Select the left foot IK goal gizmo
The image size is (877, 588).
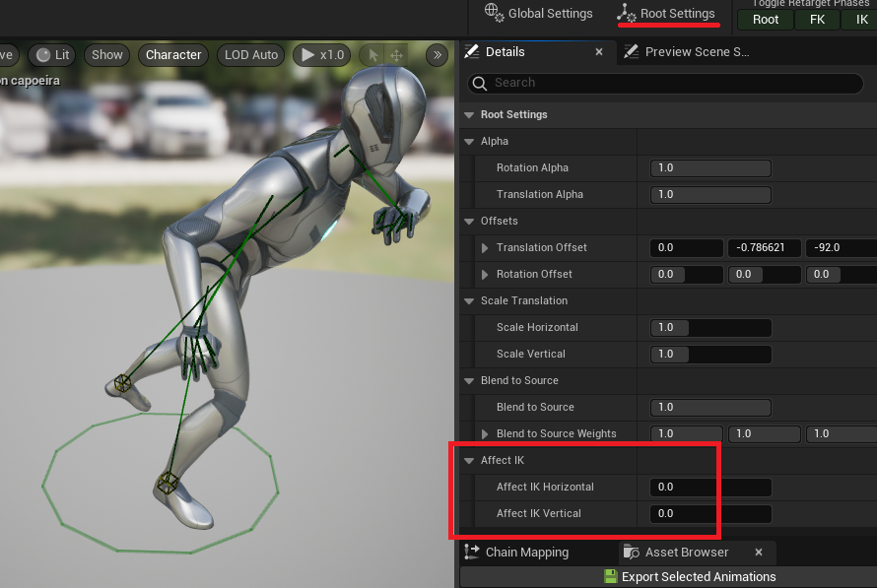(167, 483)
